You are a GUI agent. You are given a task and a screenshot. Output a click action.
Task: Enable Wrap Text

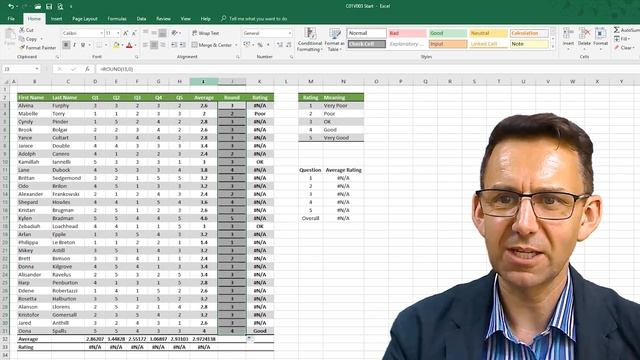206,33
